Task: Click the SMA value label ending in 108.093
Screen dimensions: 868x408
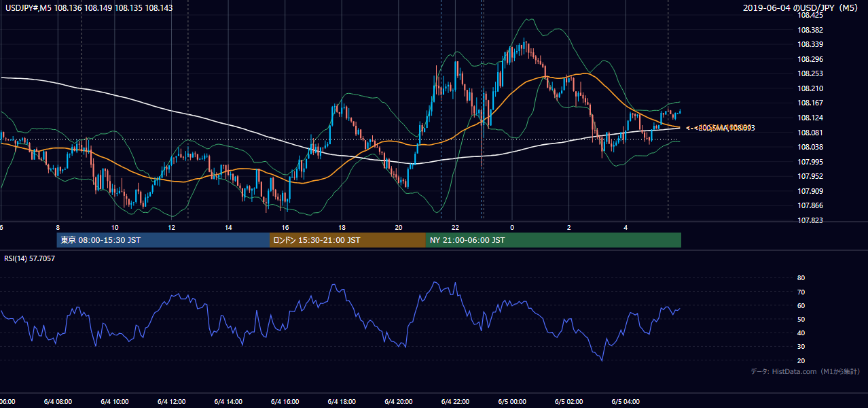Action: tap(721, 128)
